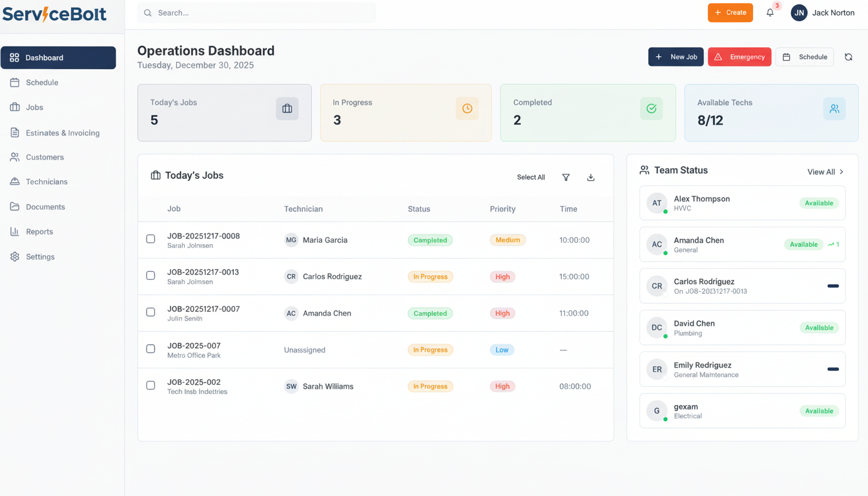
Task: Open the orange Create menu
Action: [730, 13]
